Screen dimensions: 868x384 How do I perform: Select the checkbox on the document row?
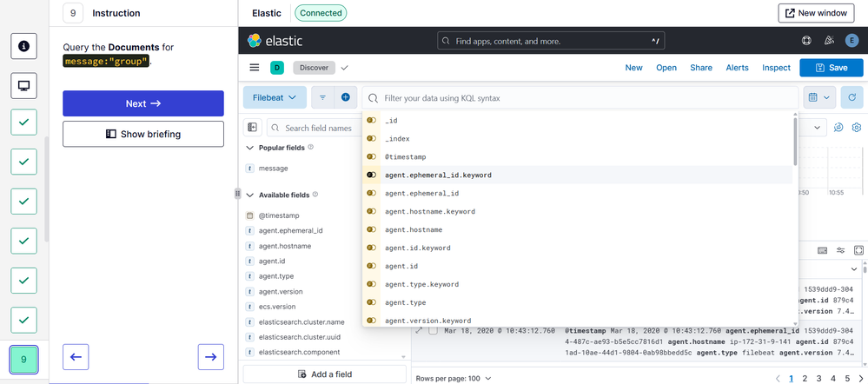[x=433, y=331]
